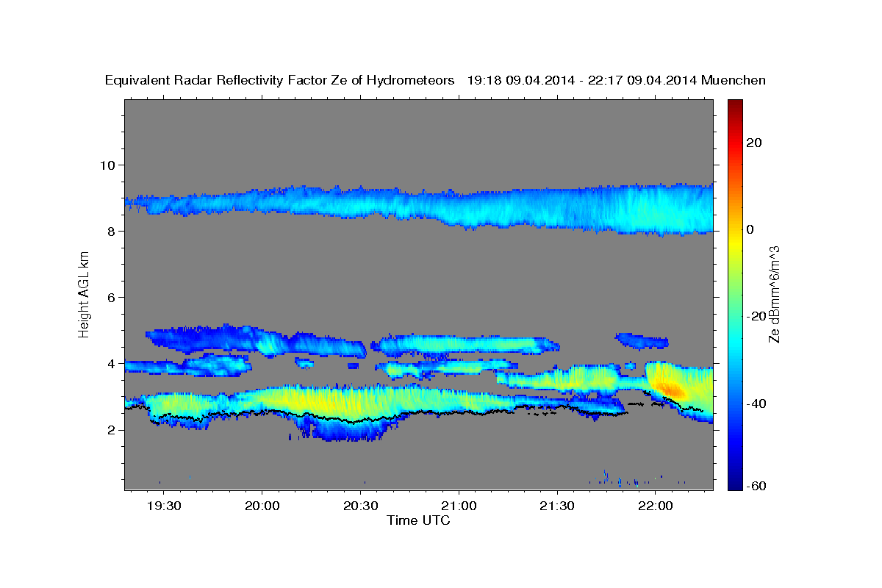Click the 'Ze dBmm^6/m^3' colorbar label

[774, 295]
